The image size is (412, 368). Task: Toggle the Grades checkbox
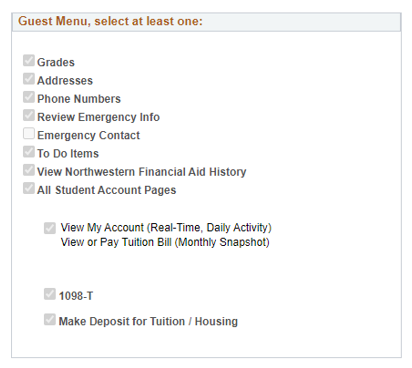tap(29, 61)
